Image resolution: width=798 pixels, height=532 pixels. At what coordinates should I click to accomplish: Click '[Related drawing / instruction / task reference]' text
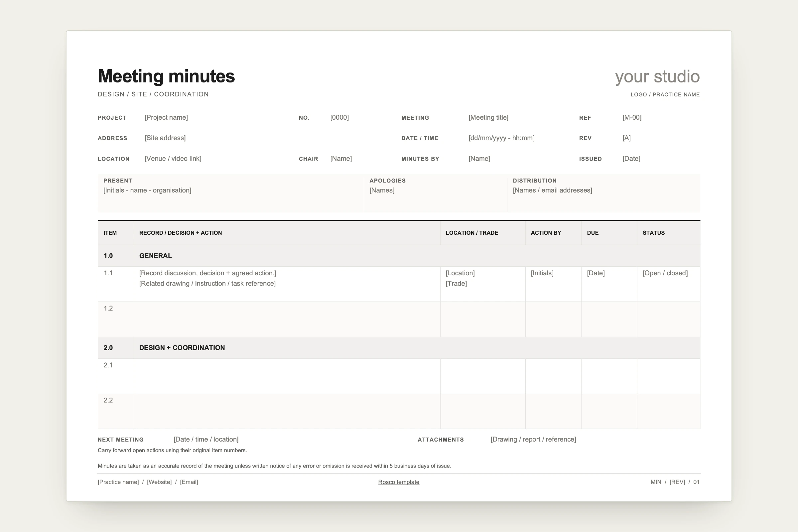point(207,284)
